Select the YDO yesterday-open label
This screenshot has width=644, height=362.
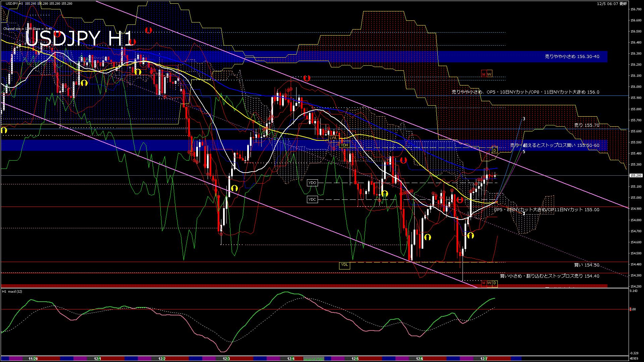point(313,183)
